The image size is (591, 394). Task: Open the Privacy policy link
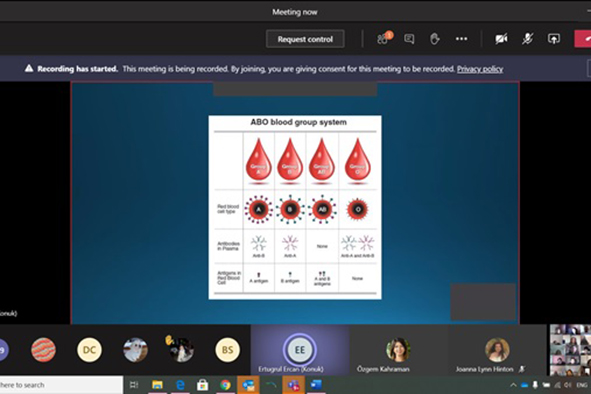point(480,69)
